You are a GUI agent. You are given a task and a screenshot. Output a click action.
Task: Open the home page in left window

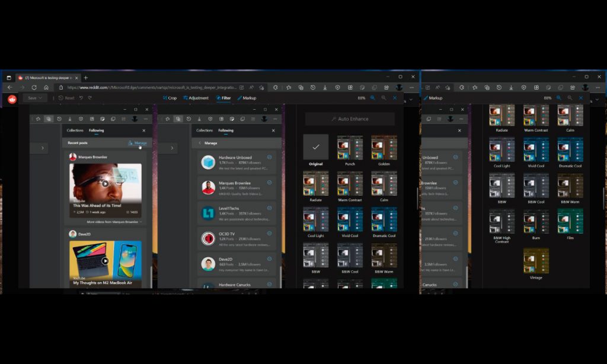click(x=46, y=88)
